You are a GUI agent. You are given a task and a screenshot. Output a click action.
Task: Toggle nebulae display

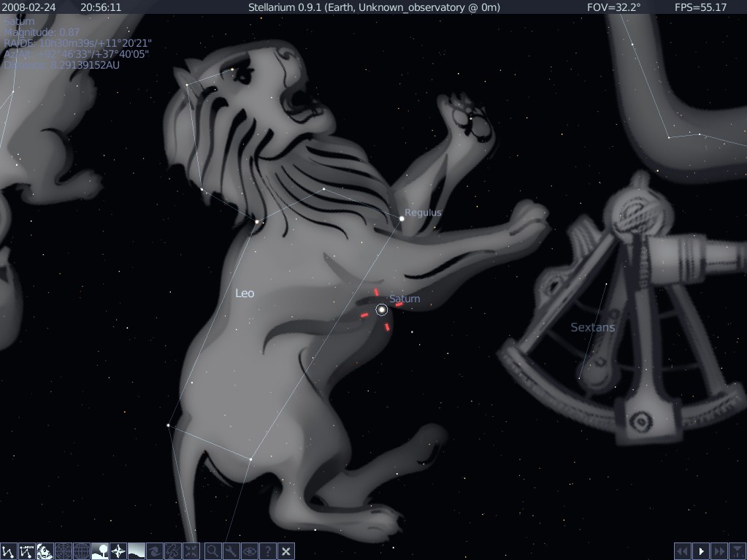154,551
